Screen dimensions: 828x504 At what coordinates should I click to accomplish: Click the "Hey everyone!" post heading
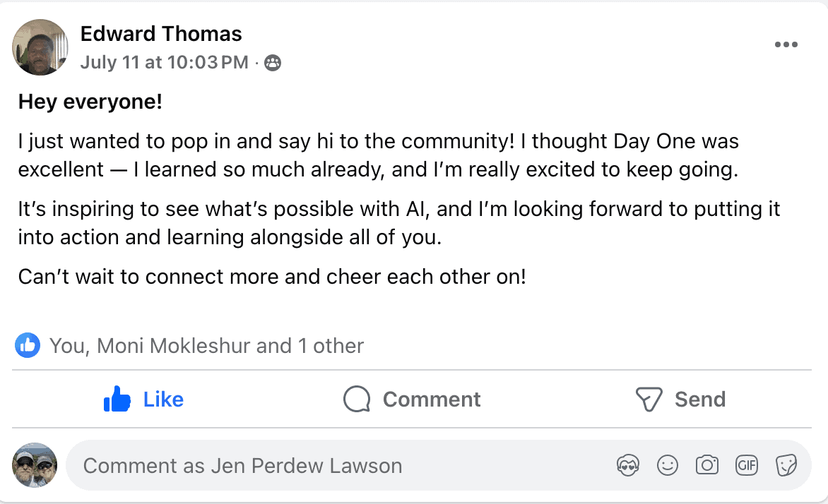tap(90, 102)
